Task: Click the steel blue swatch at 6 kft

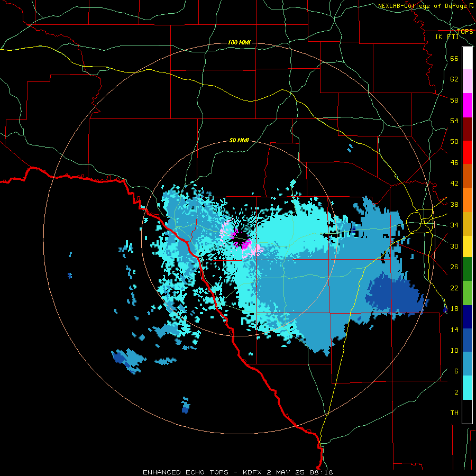Action: (x=467, y=364)
